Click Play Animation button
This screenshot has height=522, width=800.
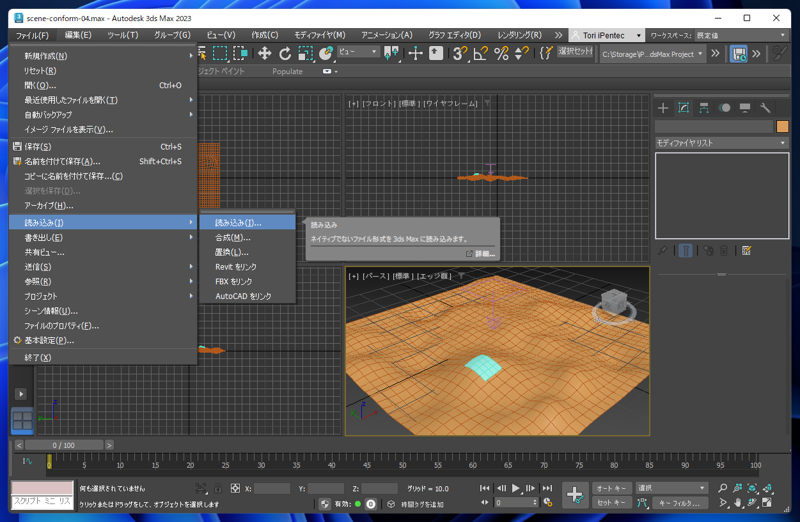click(516, 488)
